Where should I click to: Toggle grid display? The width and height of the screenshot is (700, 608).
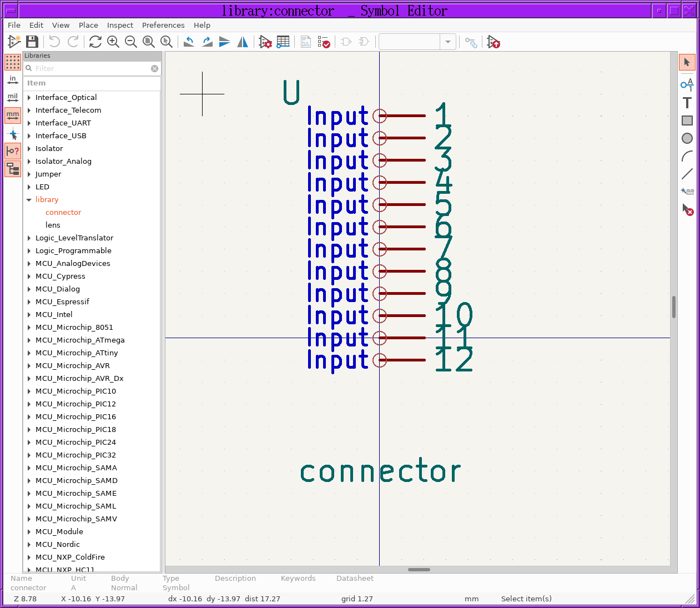point(12,62)
